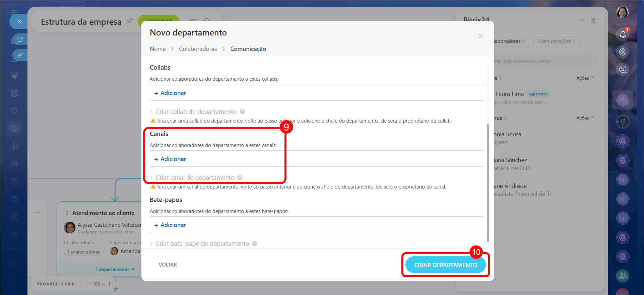Collapse the 1 departamento expander
This screenshot has height=295, width=644.
[x=115, y=269]
